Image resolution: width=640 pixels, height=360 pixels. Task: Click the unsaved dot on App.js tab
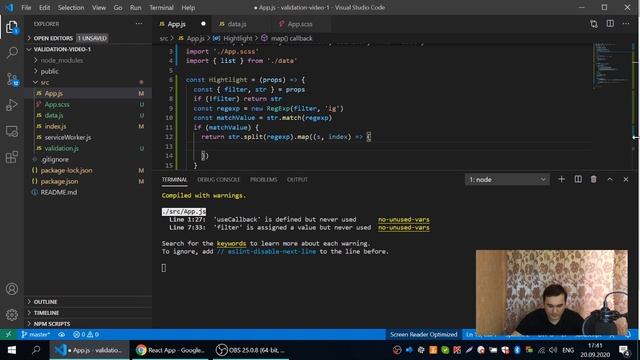[x=203, y=24]
